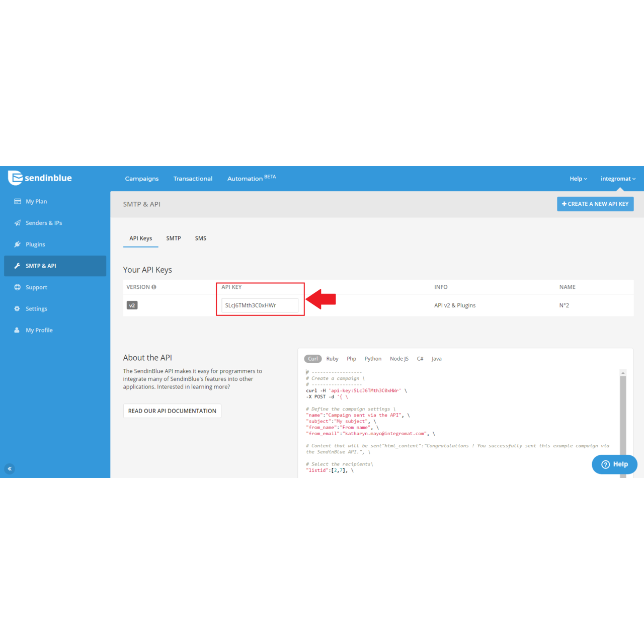Click the SMTP & API wrench icon
The width and height of the screenshot is (644, 644).
[18, 266]
